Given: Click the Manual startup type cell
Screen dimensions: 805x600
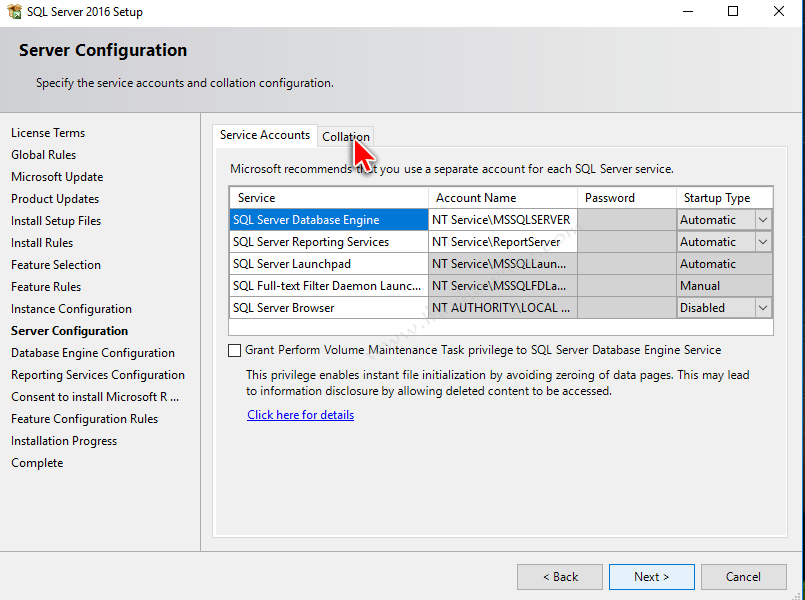Looking at the screenshot, I should pyautogui.click(x=724, y=286).
